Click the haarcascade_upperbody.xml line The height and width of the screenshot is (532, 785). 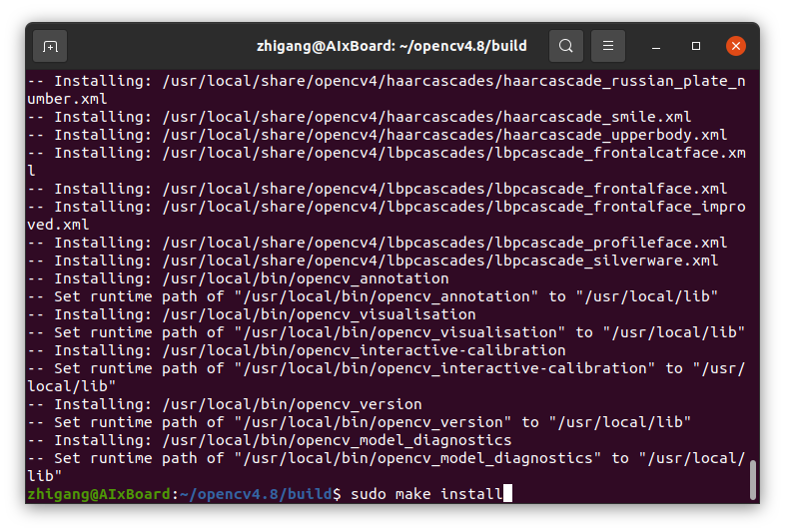coord(390,135)
